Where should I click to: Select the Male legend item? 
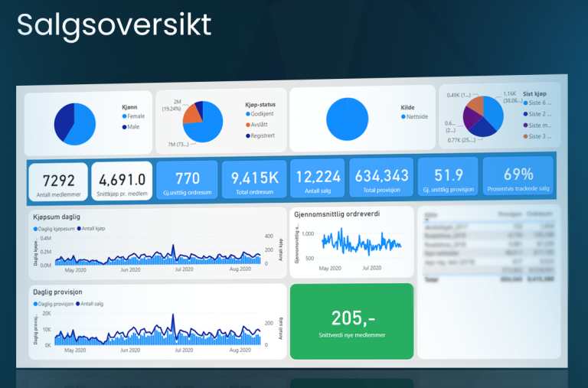pos(133,126)
